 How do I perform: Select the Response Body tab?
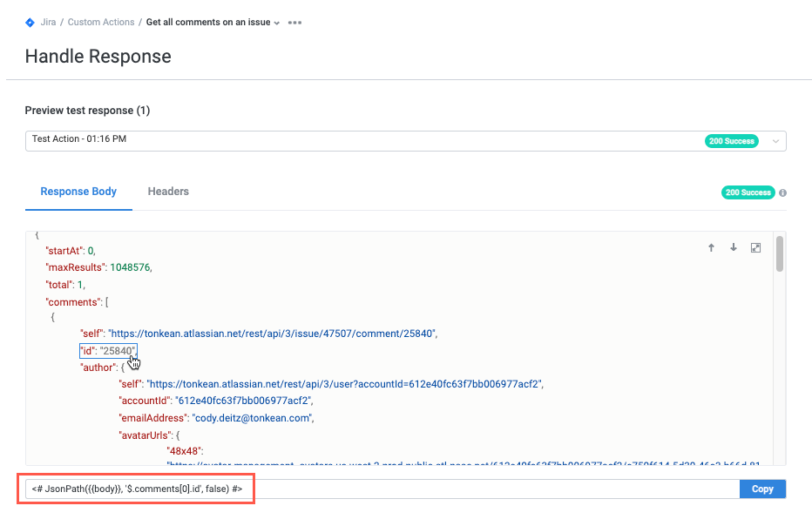point(78,192)
